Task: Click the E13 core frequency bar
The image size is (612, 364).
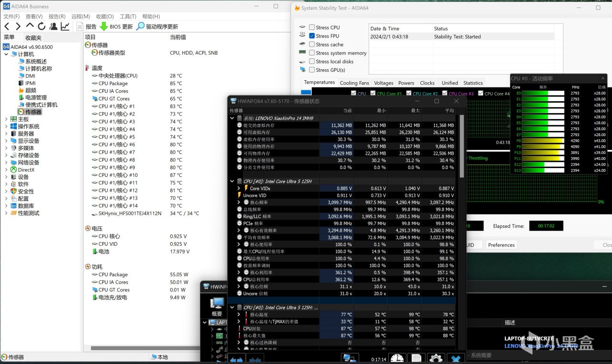Action: 543,170
